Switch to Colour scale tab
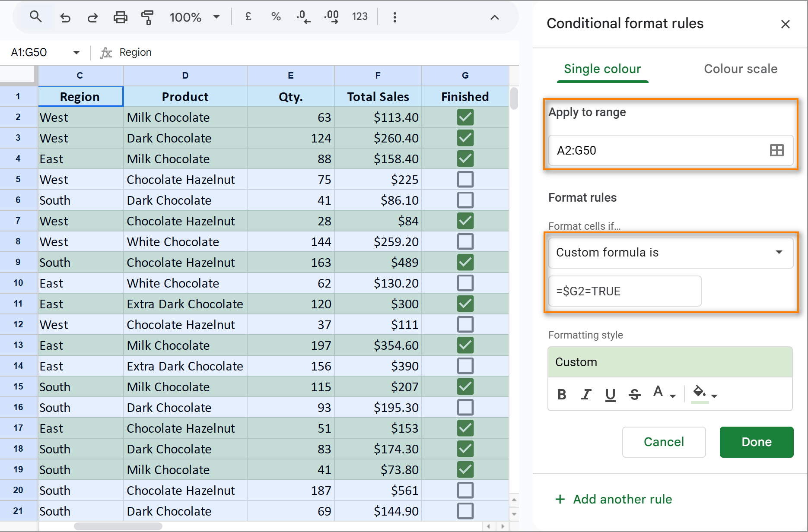 [741, 69]
